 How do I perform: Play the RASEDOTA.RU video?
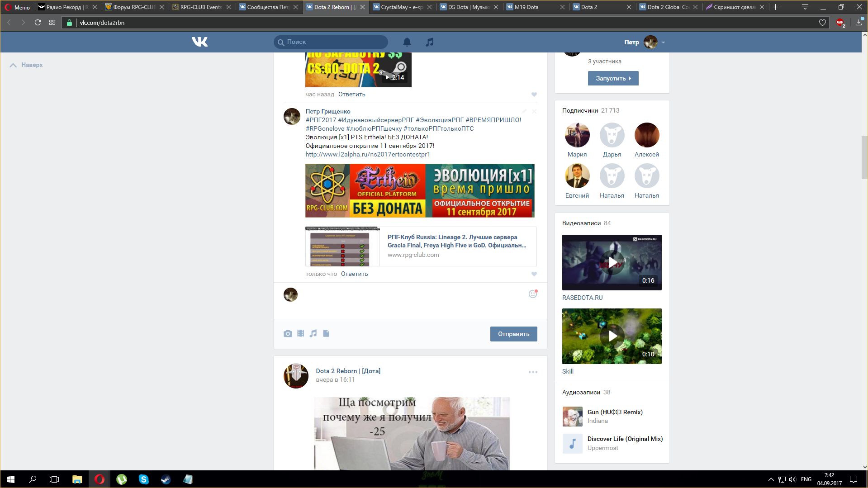pos(612,262)
